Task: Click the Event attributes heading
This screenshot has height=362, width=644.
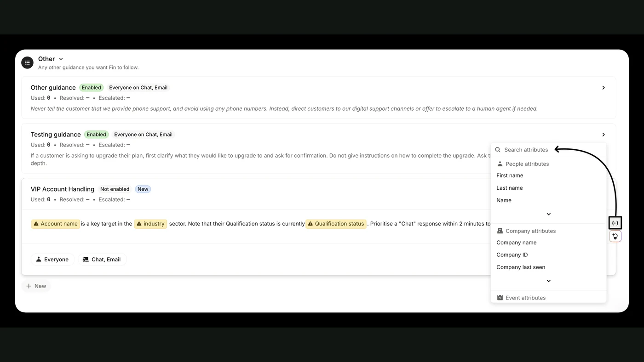Action: (x=526, y=298)
